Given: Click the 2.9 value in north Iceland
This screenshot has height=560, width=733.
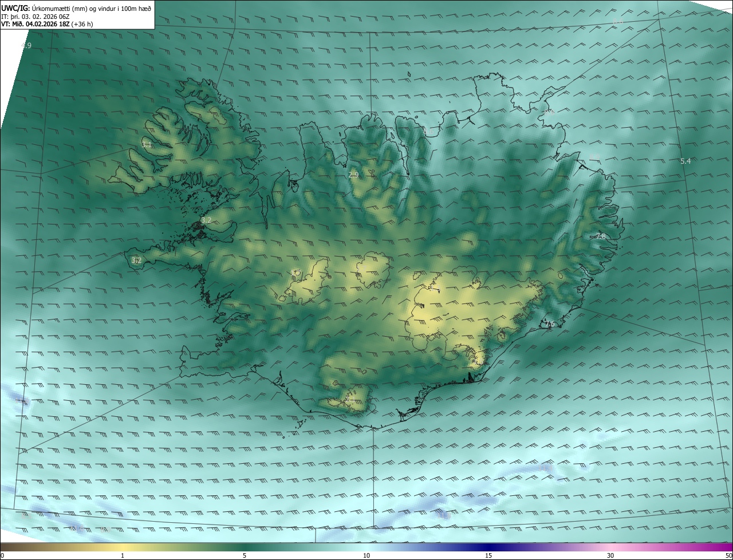Looking at the screenshot, I should click(353, 175).
